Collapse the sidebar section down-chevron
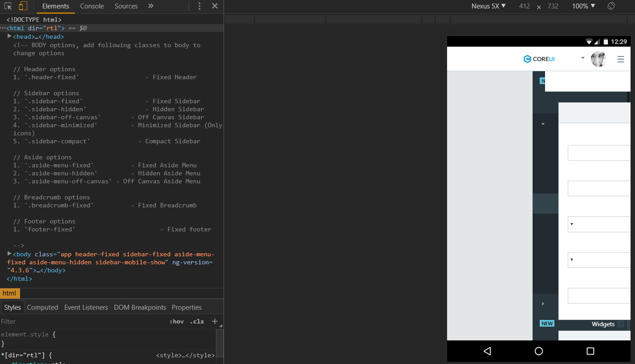 pos(543,124)
